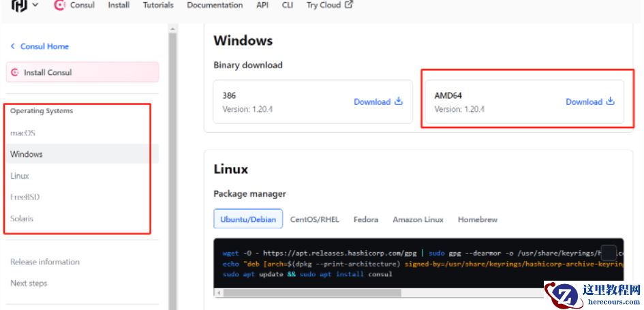644x310 pixels.
Task: Click the back chevron beside Consul Home
Action: (12, 46)
